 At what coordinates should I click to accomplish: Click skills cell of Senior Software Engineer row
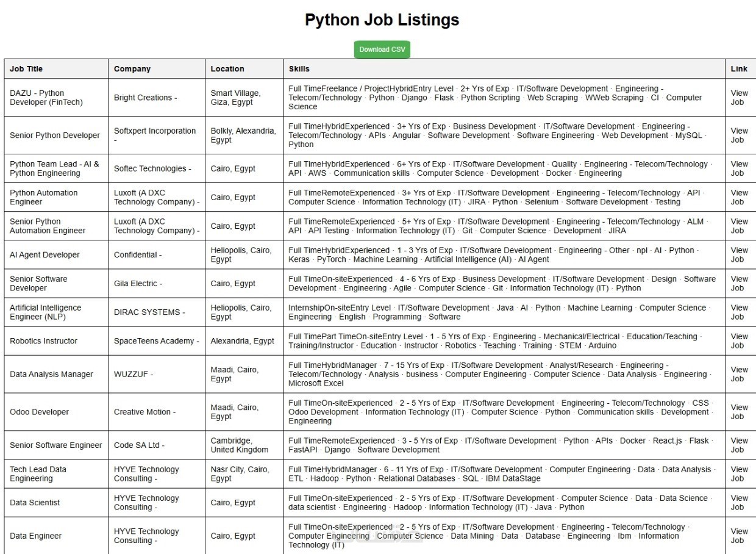tap(504, 445)
